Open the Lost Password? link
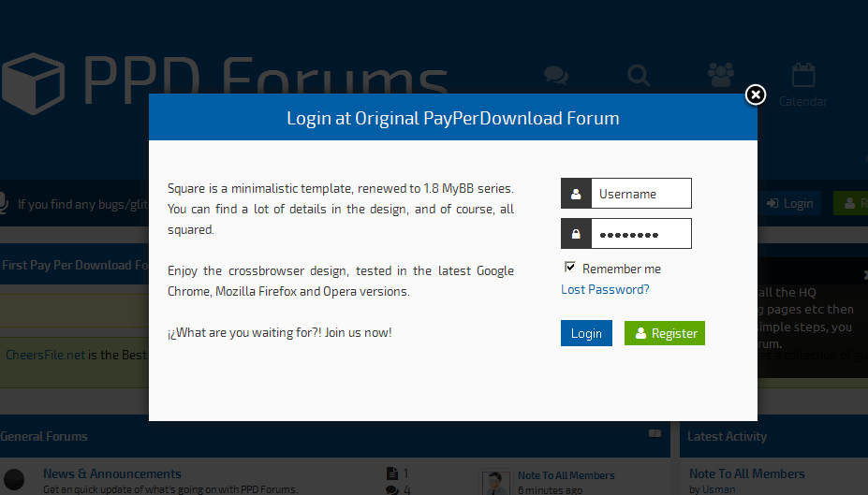 [x=605, y=289]
